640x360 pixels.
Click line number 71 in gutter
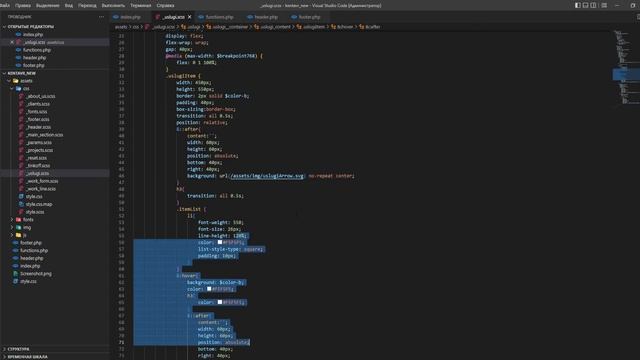click(121, 342)
